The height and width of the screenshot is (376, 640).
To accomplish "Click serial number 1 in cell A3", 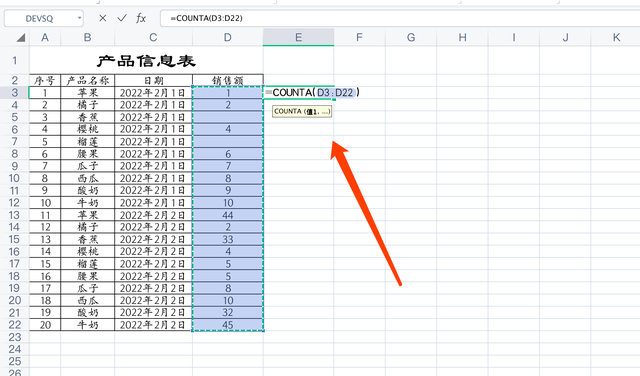I will (45, 93).
